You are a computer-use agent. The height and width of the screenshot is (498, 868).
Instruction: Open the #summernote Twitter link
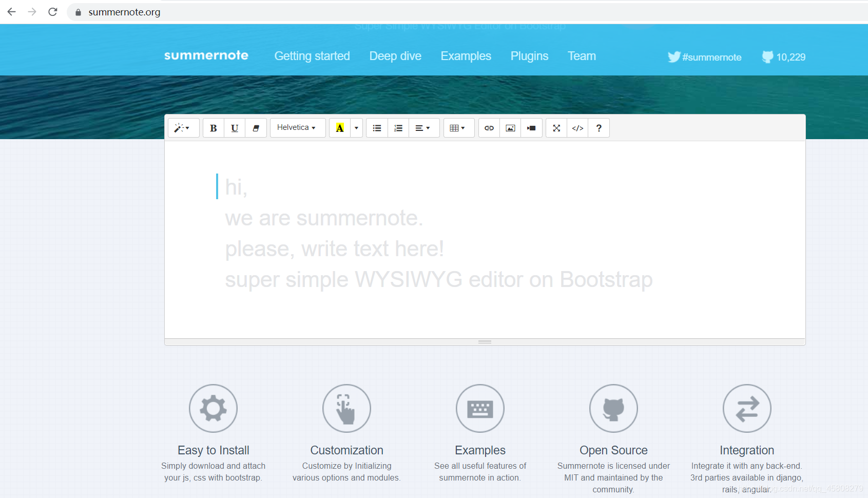(705, 57)
